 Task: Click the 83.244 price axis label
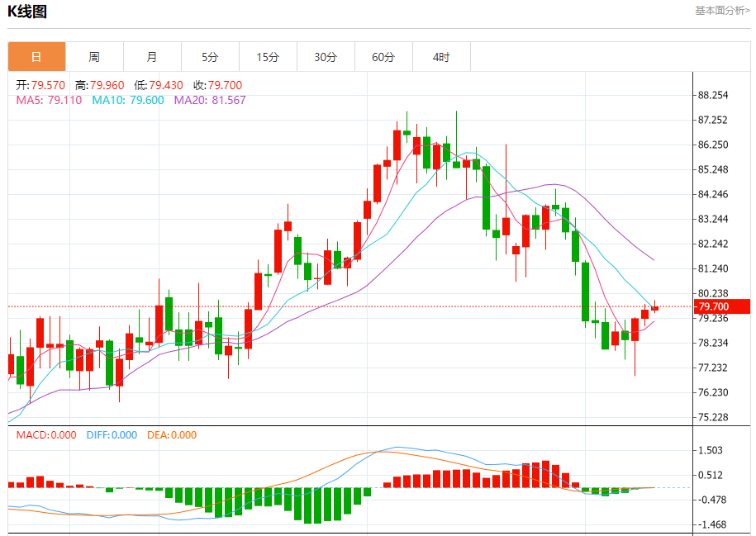point(713,219)
